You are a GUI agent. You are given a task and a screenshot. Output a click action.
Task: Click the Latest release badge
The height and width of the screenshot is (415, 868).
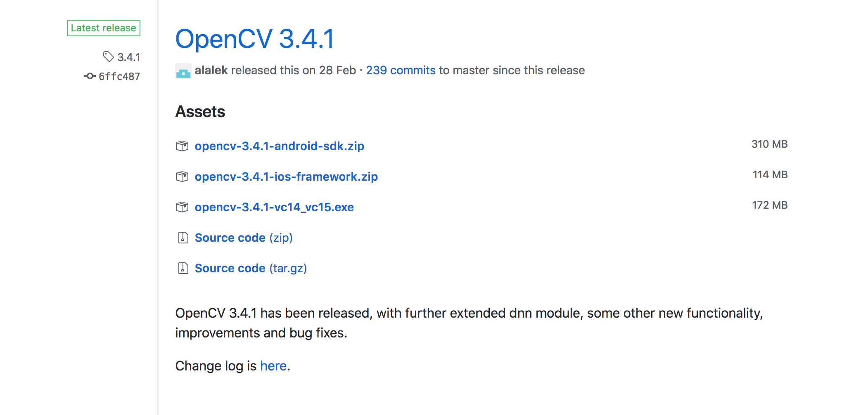point(104,28)
